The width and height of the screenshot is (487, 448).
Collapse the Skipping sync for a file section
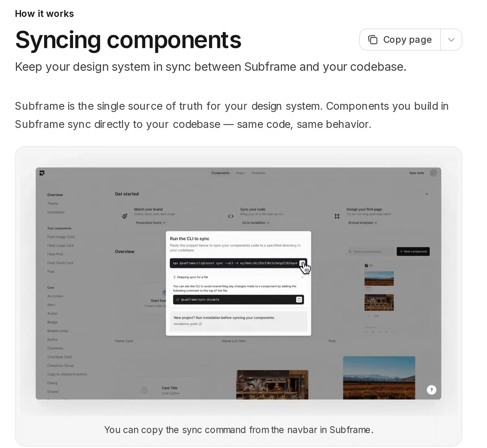(302, 277)
